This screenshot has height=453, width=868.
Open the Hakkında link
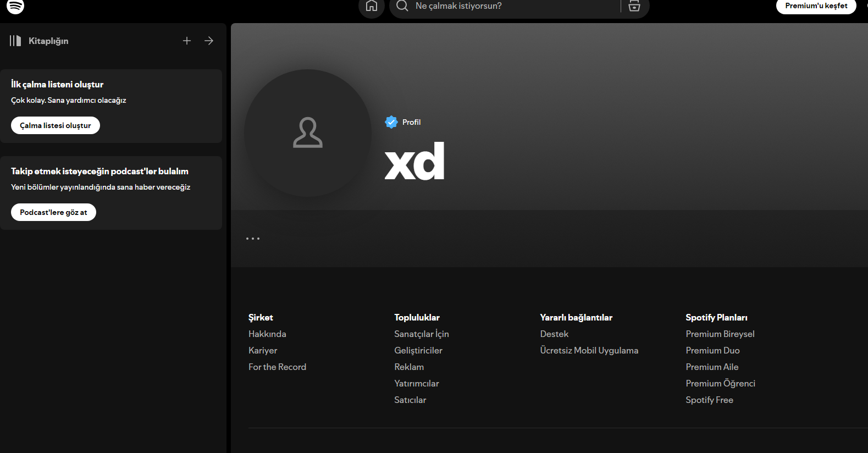click(x=267, y=334)
